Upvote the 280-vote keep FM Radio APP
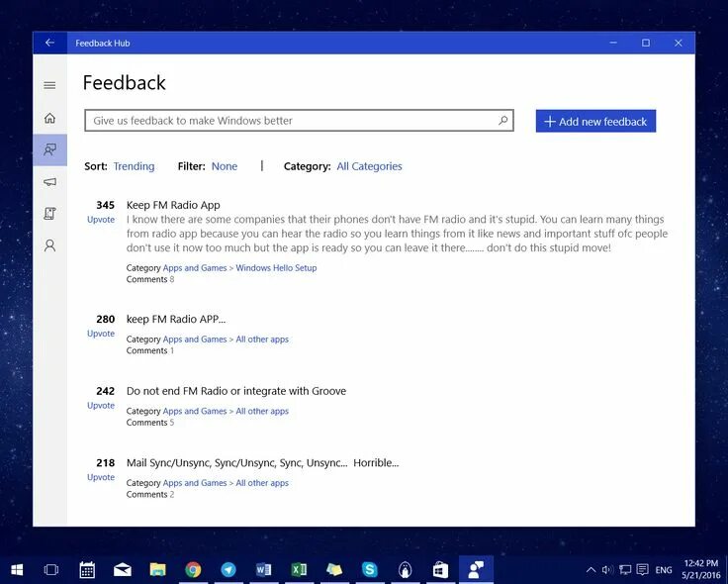The width and height of the screenshot is (728, 584). coord(101,334)
